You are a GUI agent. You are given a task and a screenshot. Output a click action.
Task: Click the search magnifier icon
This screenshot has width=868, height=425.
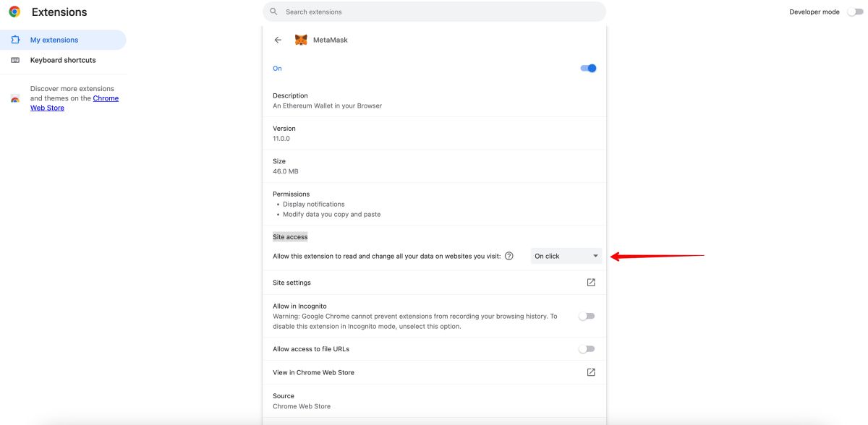(x=273, y=12)
